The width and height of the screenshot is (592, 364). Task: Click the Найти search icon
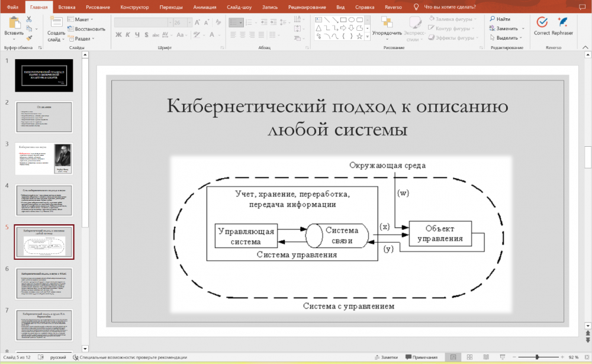(x=492, y=20)
